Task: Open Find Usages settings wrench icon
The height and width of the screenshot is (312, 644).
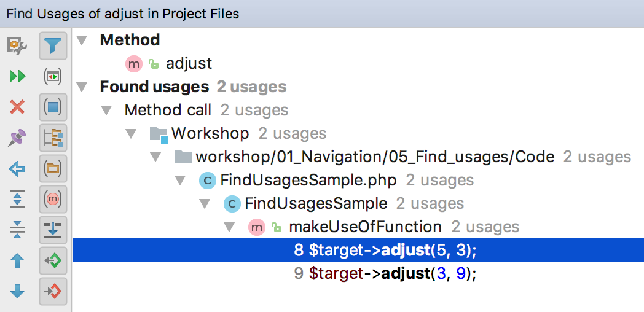Action: click(17, 46)
